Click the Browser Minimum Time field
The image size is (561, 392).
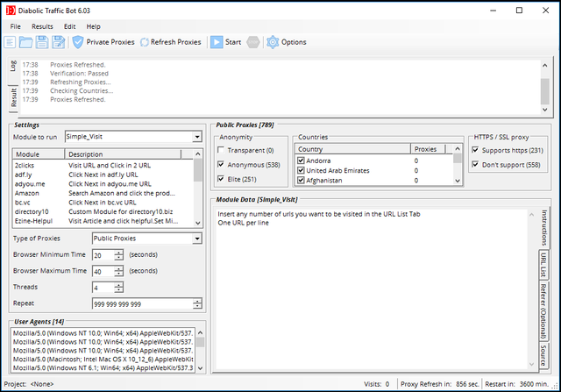[103, 255]
